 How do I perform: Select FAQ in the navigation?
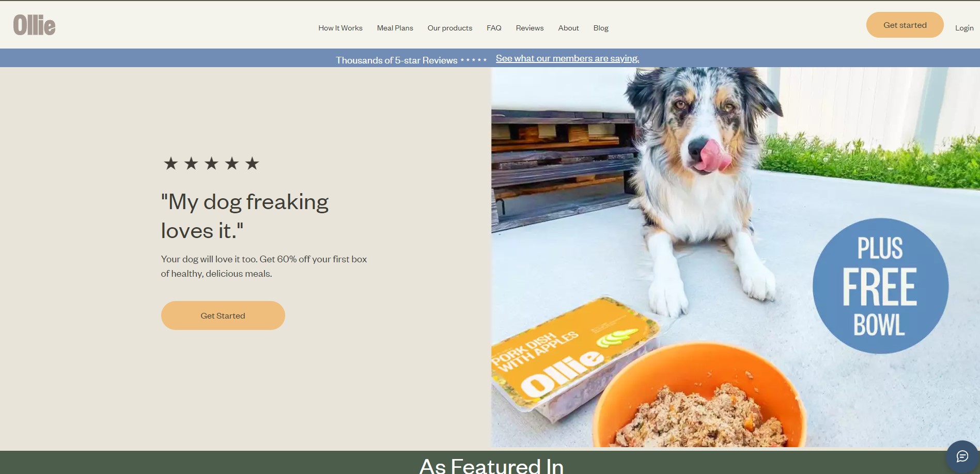[494, 28]
